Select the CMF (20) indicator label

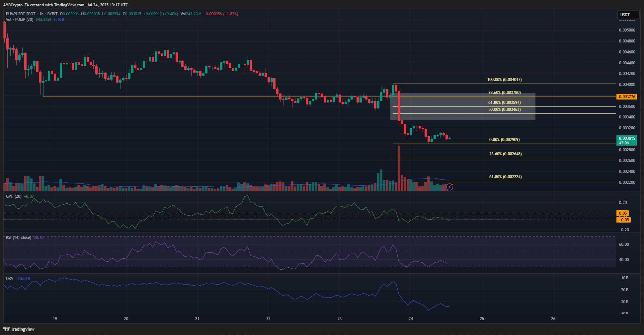14,196
